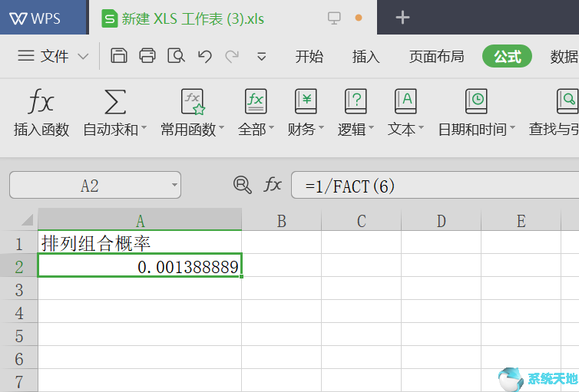The width and height of the screenshot is (579, 392).
Task: Expand the Date and Time dropdown arrow
Action: (x=512, y=127)
